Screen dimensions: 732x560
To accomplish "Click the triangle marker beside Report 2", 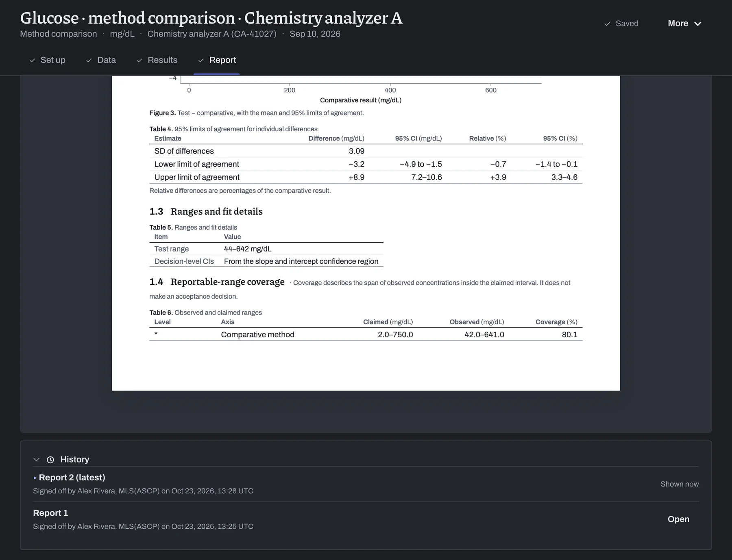I will [35, 478].
